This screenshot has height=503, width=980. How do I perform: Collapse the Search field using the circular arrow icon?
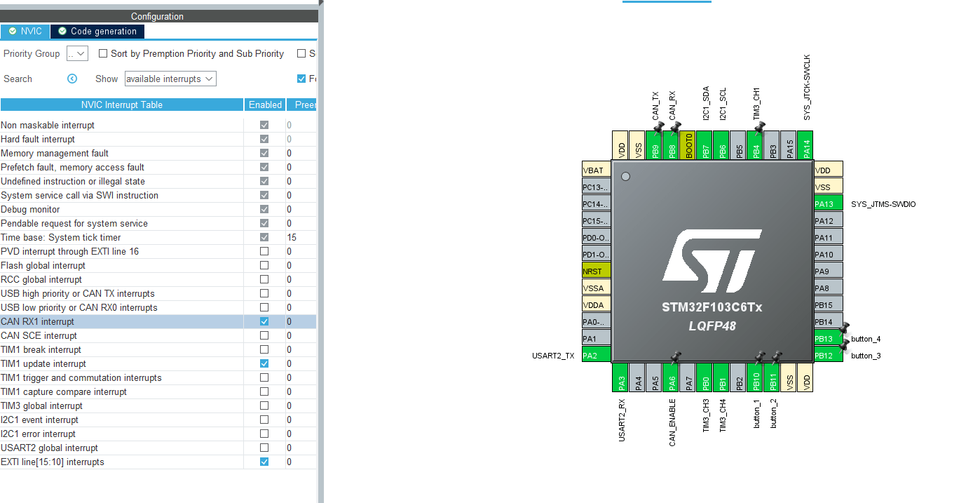click(72, 79)
